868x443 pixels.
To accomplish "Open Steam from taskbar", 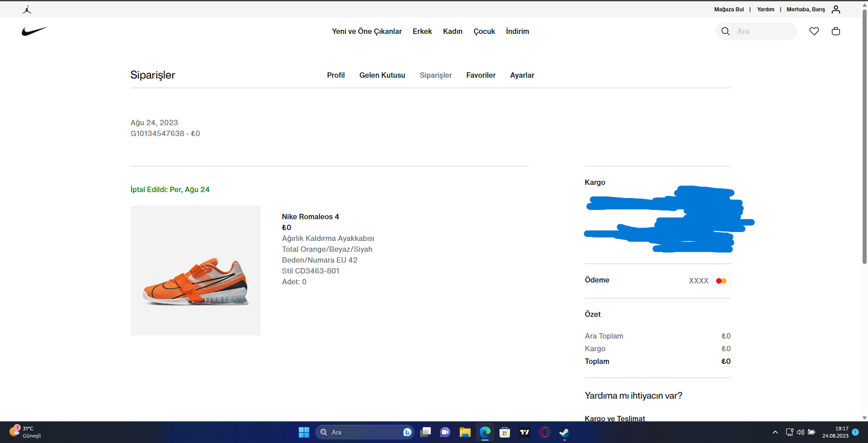I will tap(564, 432).
